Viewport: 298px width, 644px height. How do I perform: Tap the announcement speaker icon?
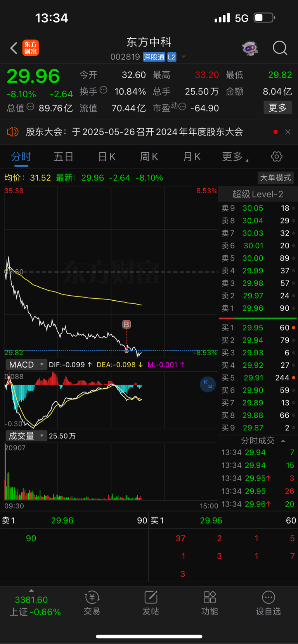pyautogui.click(x=13, y=132)
